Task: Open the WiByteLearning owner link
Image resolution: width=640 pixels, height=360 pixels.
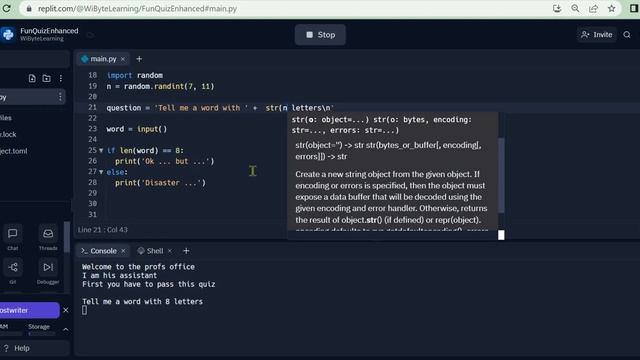Action: pyautogui.click(x=42, y=39)
